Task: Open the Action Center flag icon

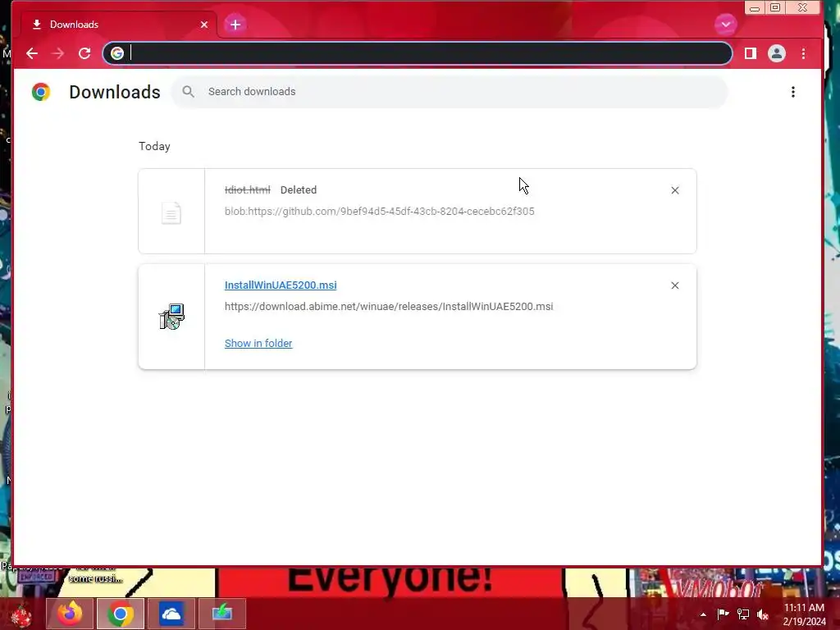Action: pos(723,614)
